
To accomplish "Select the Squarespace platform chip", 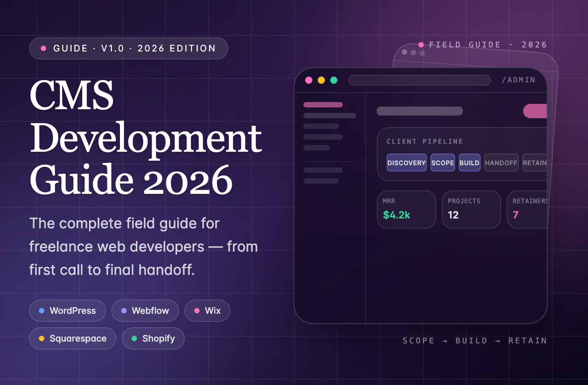I will (72, 338).
